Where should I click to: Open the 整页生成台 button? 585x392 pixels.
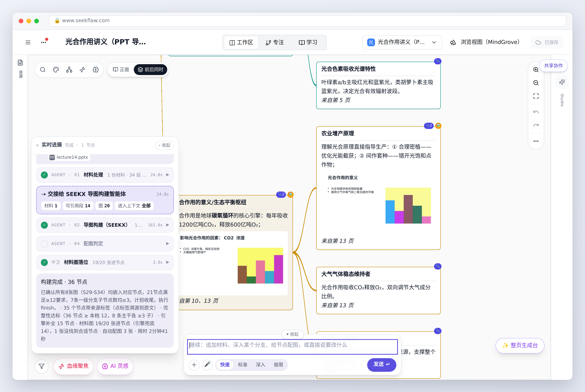[x=520, y=346]
